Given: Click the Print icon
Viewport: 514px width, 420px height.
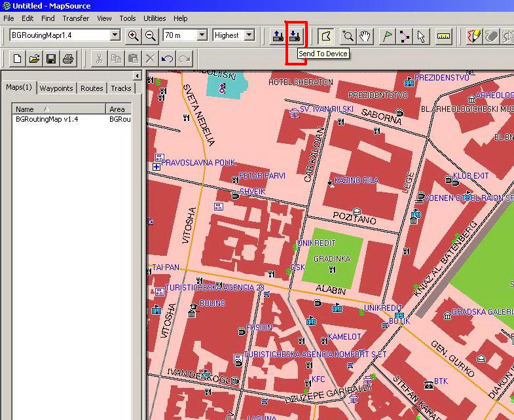Looking at the screenshot, I should click(x=68, y=59).
